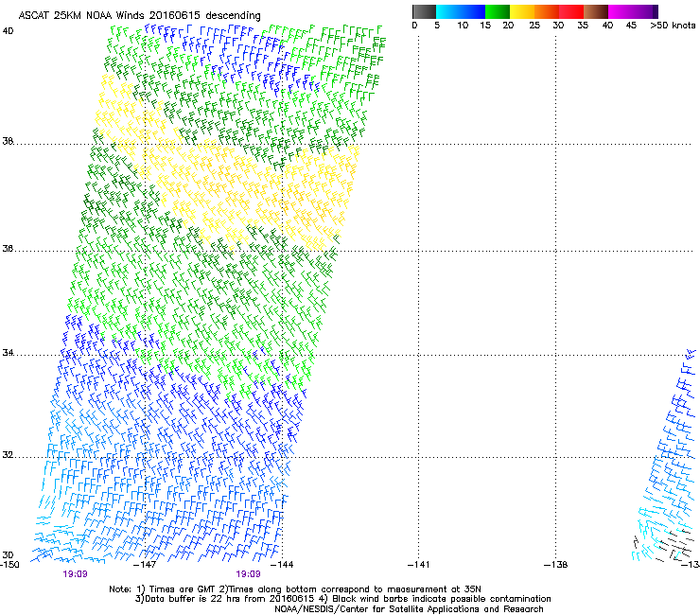Click the '32' latitude axis label
The image size is (700, 615).
(x=8, y=455)
